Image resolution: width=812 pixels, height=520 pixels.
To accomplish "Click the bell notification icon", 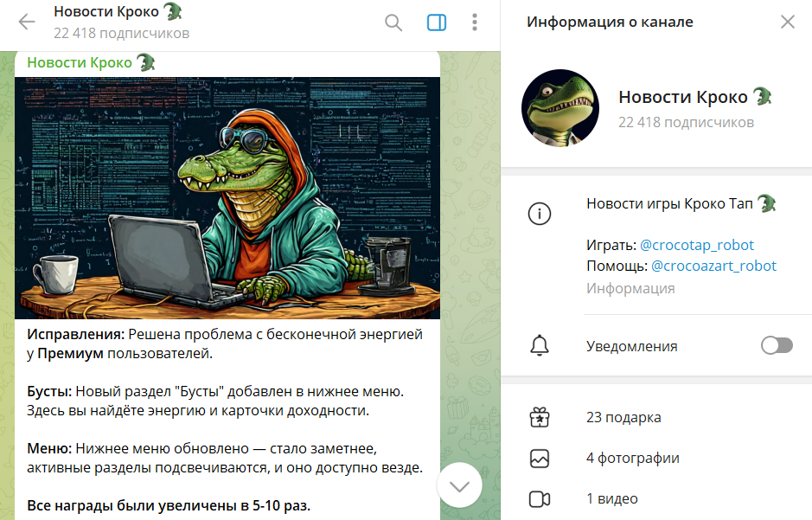I will pos(540,345).
